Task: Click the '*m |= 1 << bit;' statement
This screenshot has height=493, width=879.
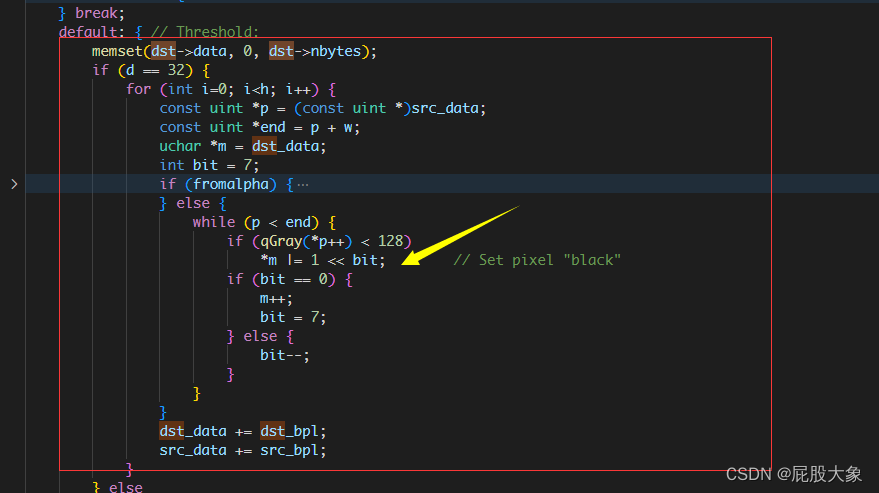Action: tap(322, 261)
